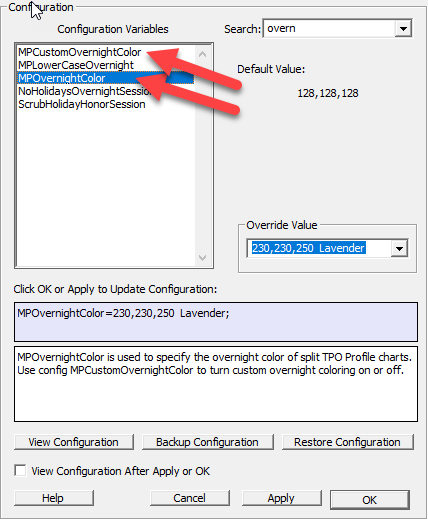Click the pending update text box with MPOvernightColor=230,230,250

point(216,322)
